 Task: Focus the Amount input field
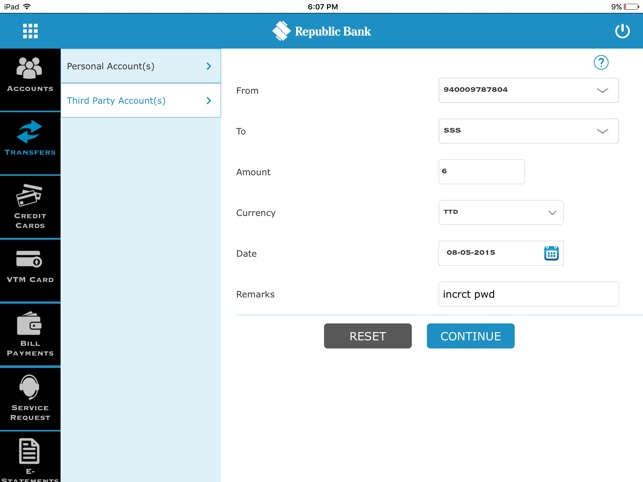click(x=481, y=171)
